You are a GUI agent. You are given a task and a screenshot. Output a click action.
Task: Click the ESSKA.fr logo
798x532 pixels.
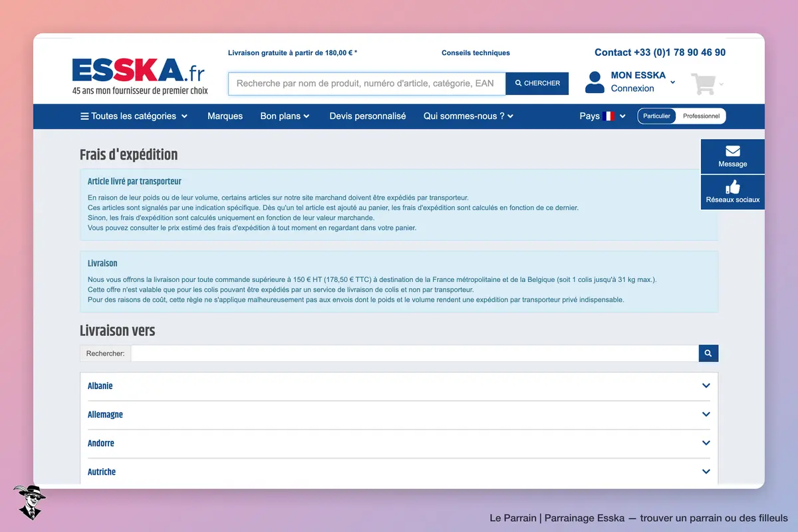[x=138, y=70]
